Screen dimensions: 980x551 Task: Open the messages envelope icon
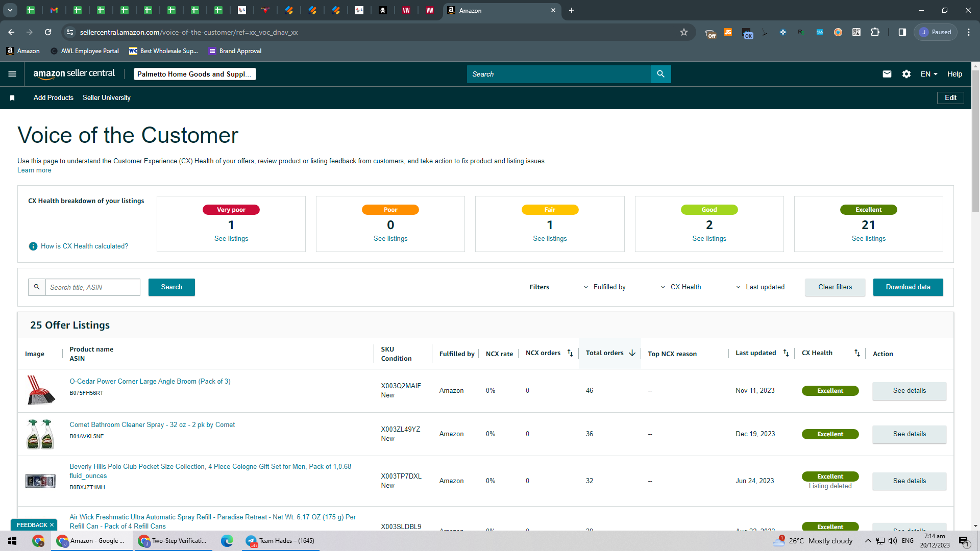coord(887,74)
